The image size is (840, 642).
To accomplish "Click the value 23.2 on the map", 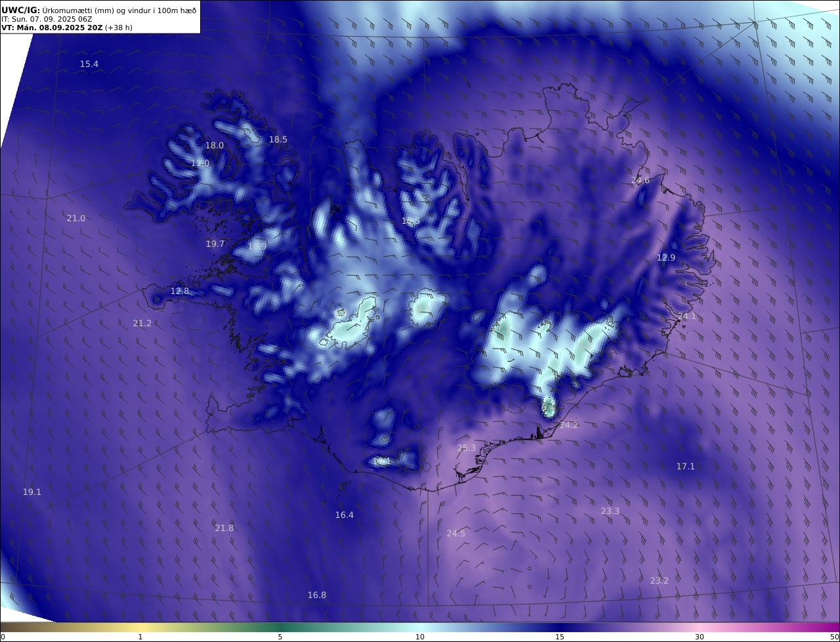I will [660, 580].
